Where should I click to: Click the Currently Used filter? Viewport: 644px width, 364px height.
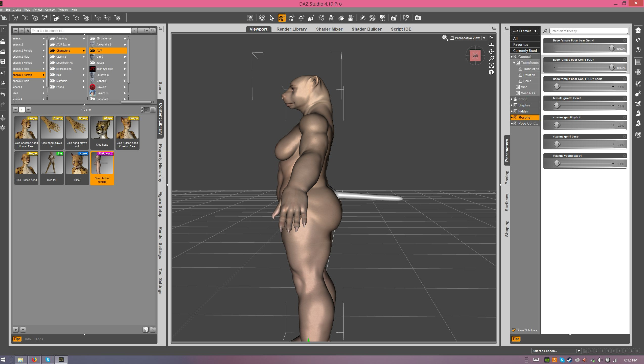[x=525, y=51]
